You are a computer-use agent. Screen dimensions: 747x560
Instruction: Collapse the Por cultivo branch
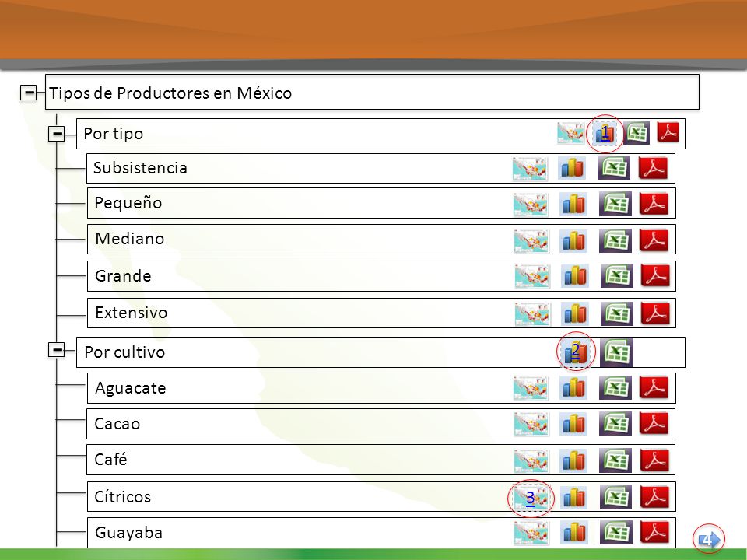click(x=57, y=350)
